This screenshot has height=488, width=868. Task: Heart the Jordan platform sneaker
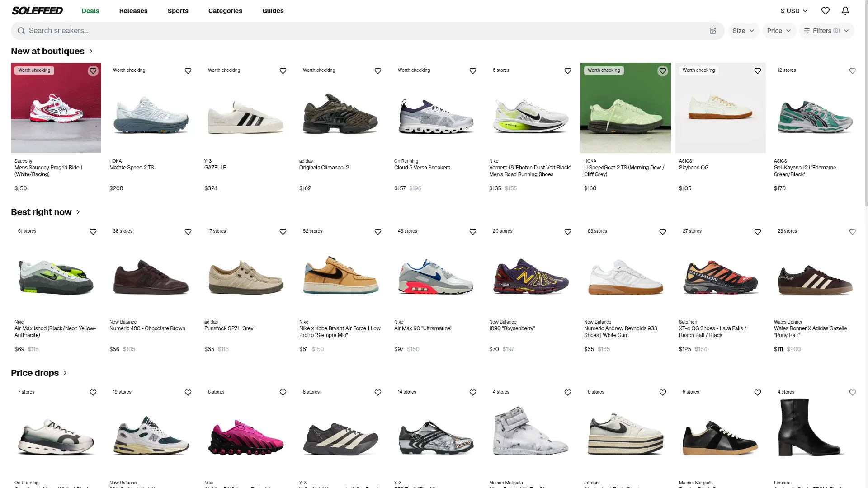point(663,393)
